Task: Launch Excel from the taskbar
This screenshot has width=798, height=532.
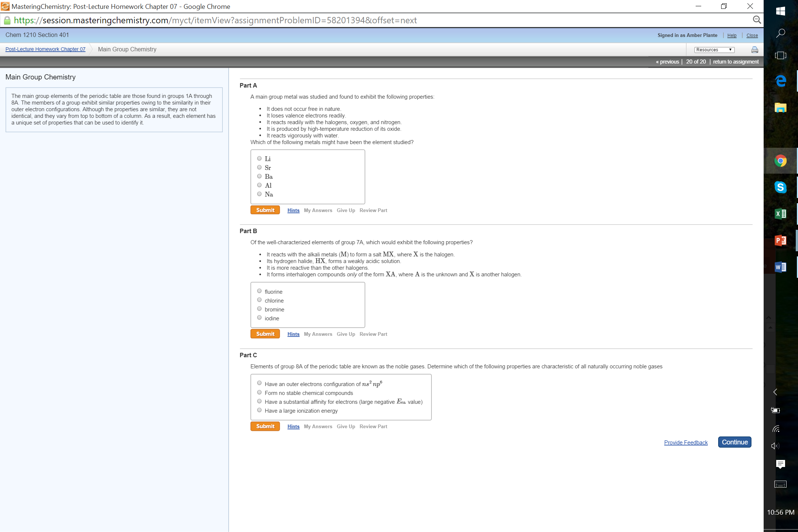Action: click(780, 214)
